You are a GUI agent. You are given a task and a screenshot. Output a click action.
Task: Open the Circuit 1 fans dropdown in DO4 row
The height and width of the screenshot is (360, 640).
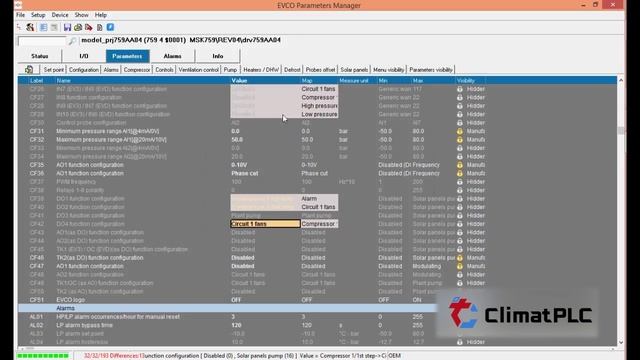pyautogui.click(x=265, y=224)
